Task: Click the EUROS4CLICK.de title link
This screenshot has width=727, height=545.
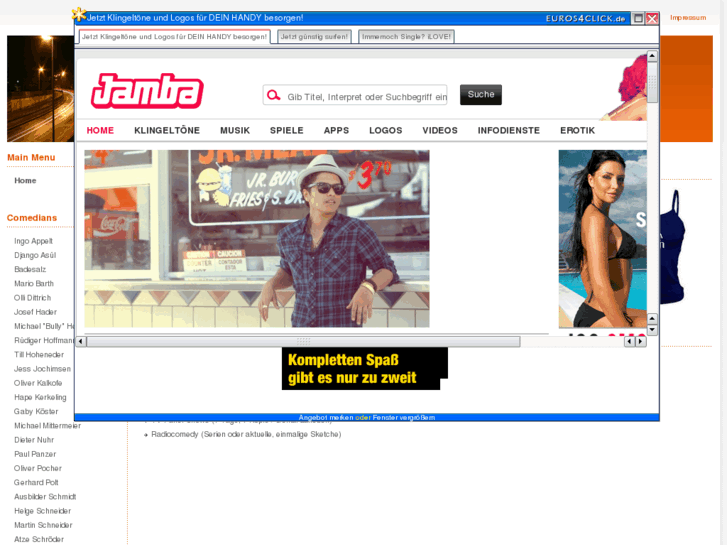Action: click(x=585, y=19)
